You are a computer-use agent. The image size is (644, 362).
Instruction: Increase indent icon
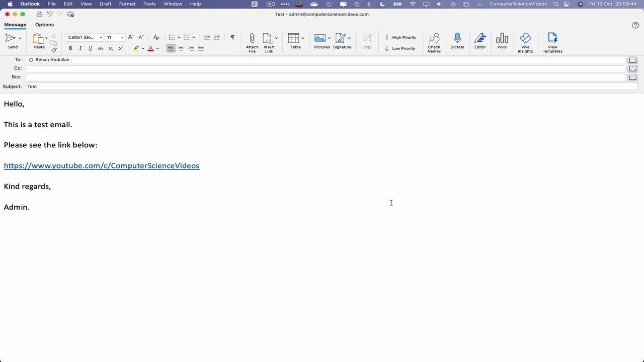tap(217, 37)
